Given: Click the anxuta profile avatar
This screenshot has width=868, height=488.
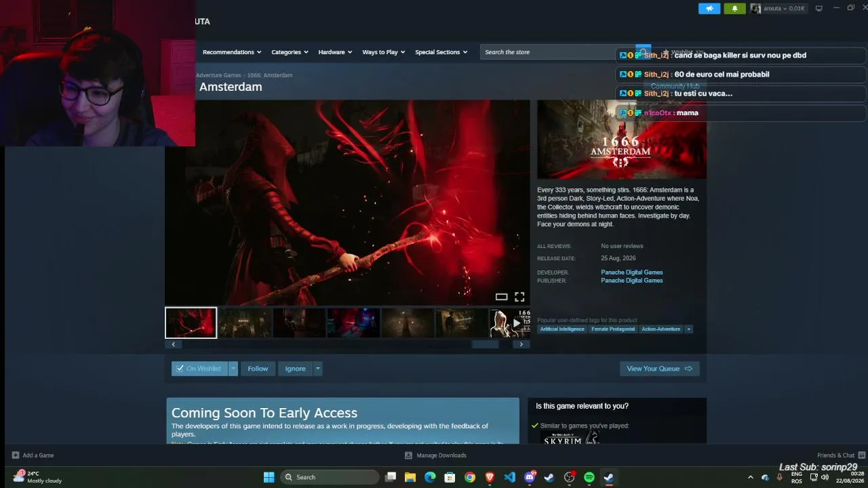Looking at the screenshot, I should tap(755, 8).
